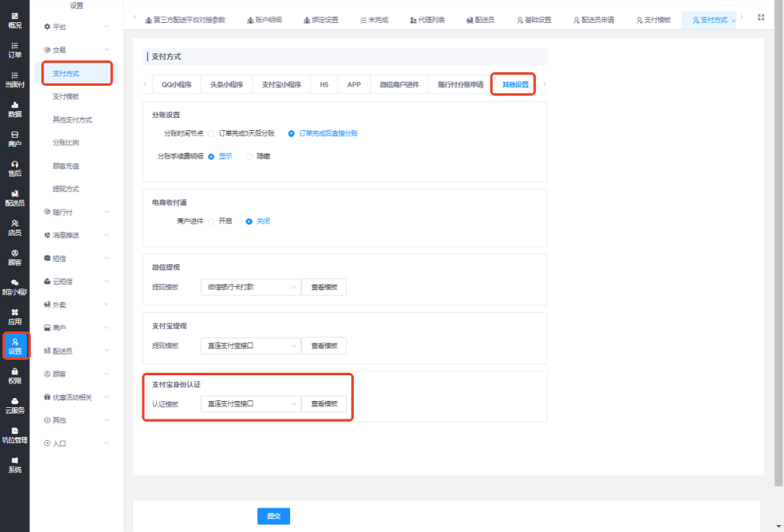
Task: Open the 坑位管理 section
Action: tap(15, 435)
